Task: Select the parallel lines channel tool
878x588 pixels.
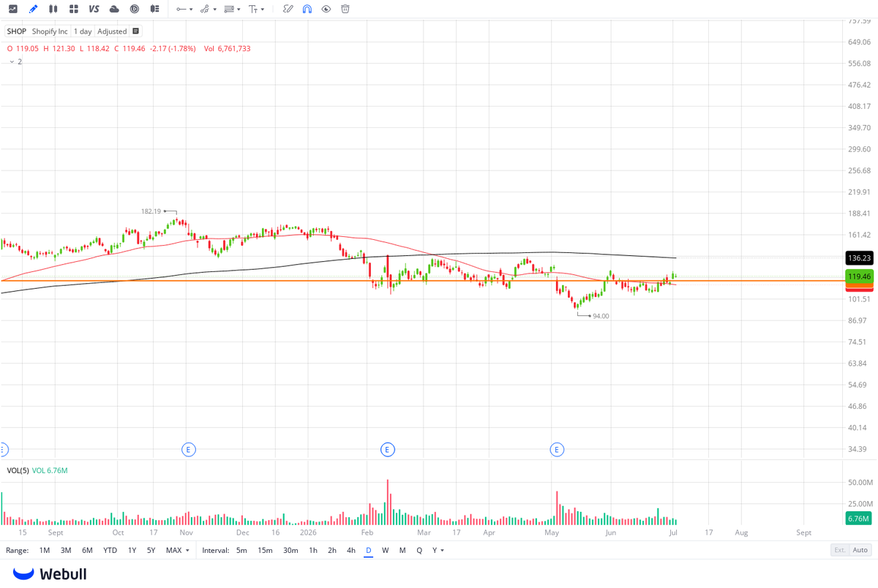Action: click(229, 9)
